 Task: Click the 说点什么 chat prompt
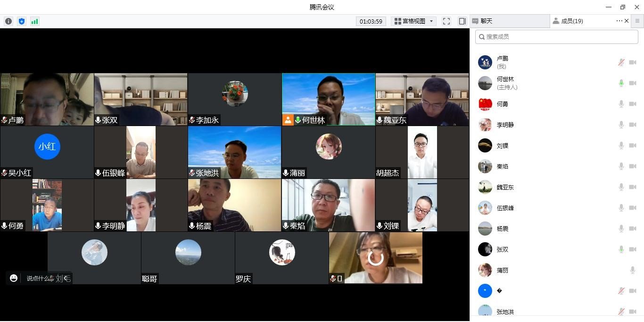37,279
